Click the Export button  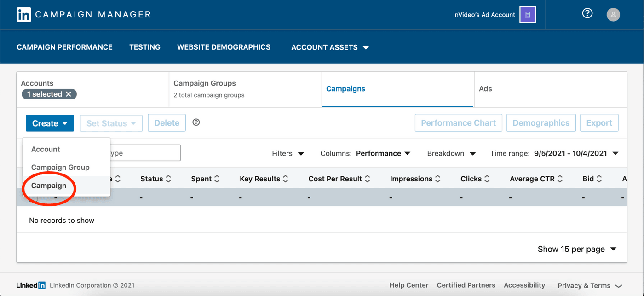pyautogui.click(x=599, y=122)
